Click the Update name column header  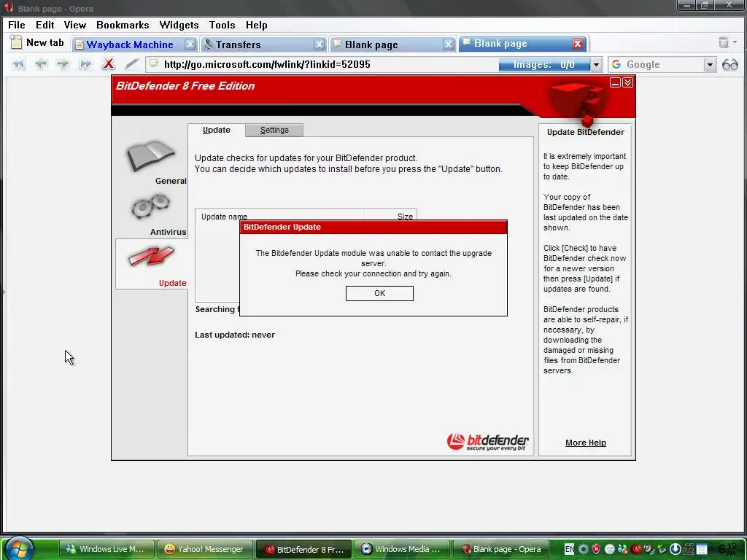(224, 217)
